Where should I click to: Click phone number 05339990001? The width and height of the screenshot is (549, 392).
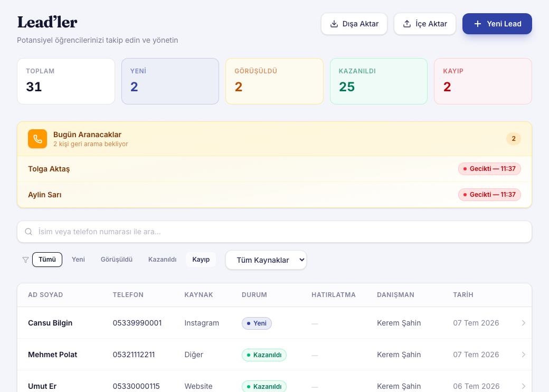pos(137,323)
